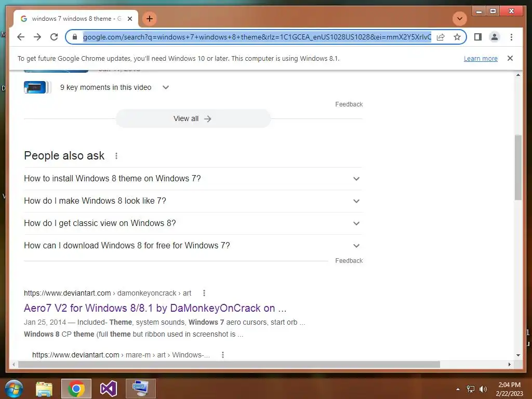Expand '9 key moments in this video'
The height and width of the screenshot is (399, 532).
pos(166,87)
